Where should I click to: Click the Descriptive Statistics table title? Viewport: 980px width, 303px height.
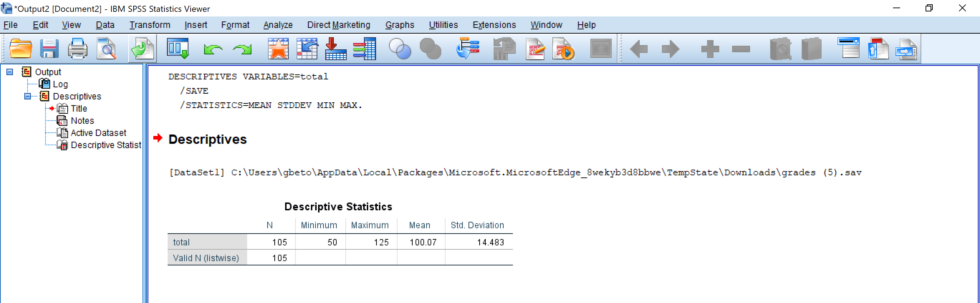338,206
